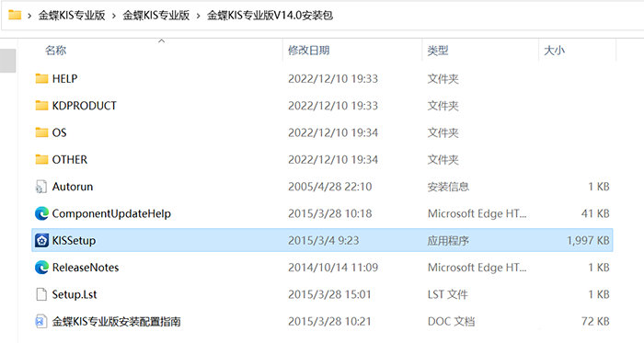The width and height of the screenshot is (644, 343).
Task: Select the KISSetup file name
Action: 74,240
